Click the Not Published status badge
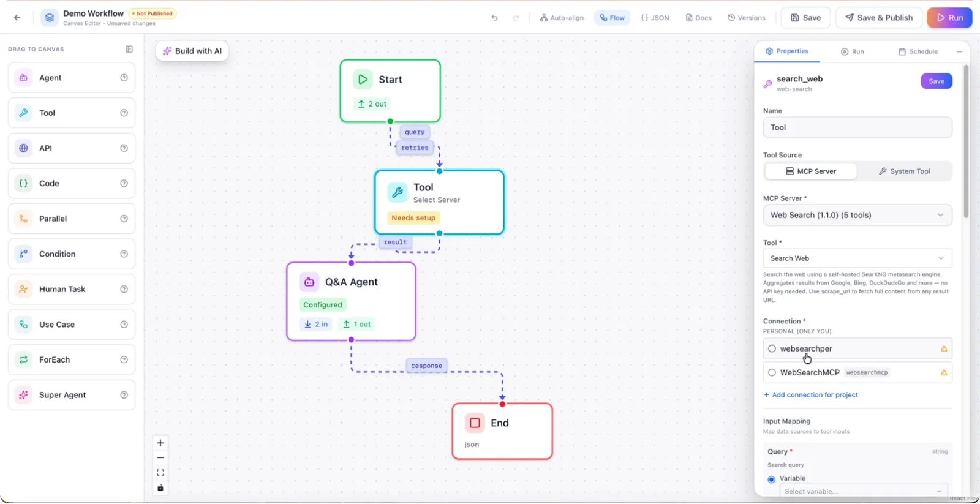 [153, 13]
